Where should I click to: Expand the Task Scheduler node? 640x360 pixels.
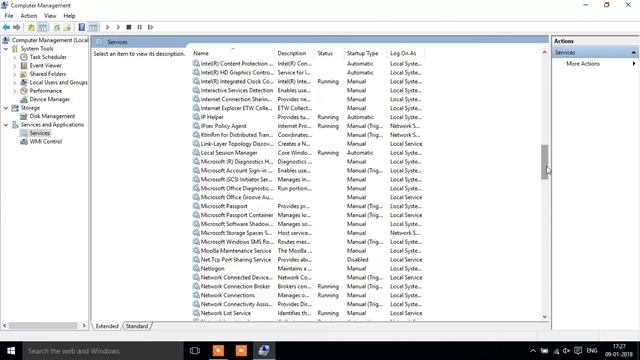15,57
